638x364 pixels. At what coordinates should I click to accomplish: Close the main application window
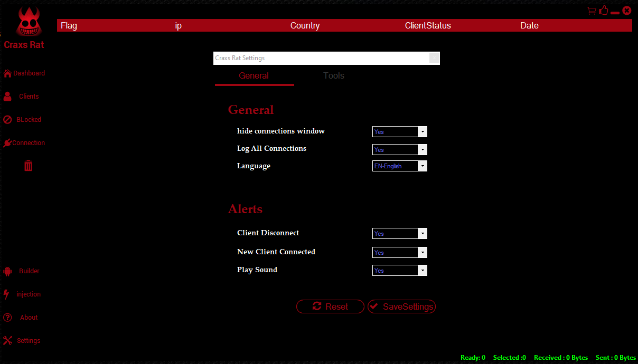[x=627, y=10]
